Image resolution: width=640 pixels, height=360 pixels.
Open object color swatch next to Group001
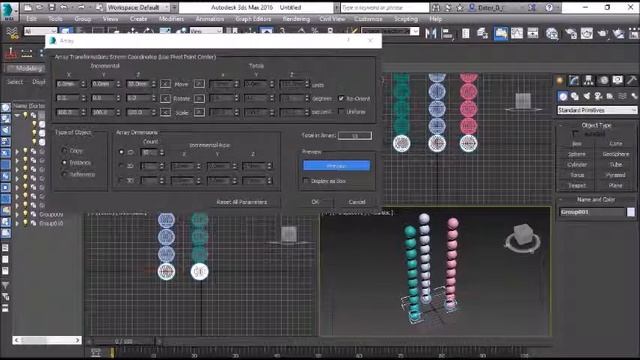pos(631,212)
